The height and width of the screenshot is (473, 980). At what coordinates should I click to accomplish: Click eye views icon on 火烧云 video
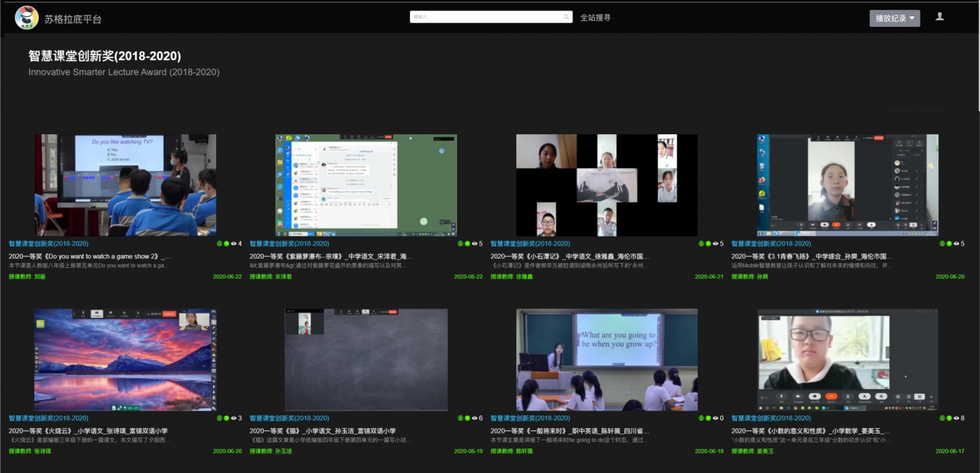[233, 418]
